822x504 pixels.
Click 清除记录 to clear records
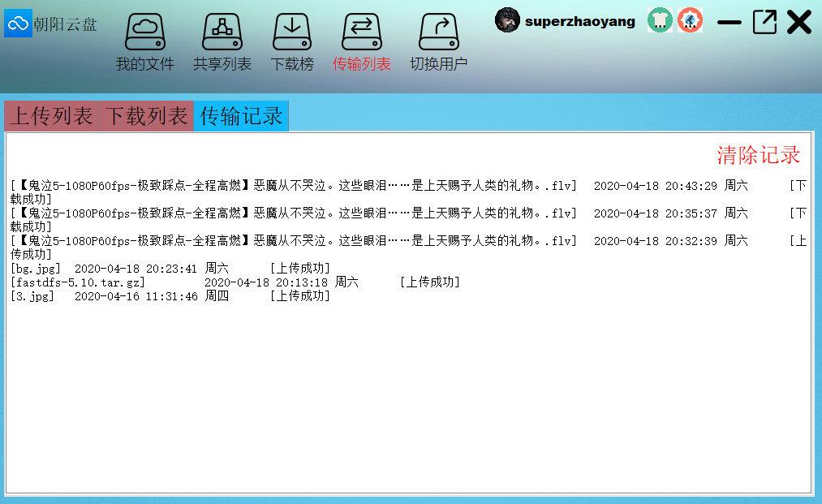[758, 155]
